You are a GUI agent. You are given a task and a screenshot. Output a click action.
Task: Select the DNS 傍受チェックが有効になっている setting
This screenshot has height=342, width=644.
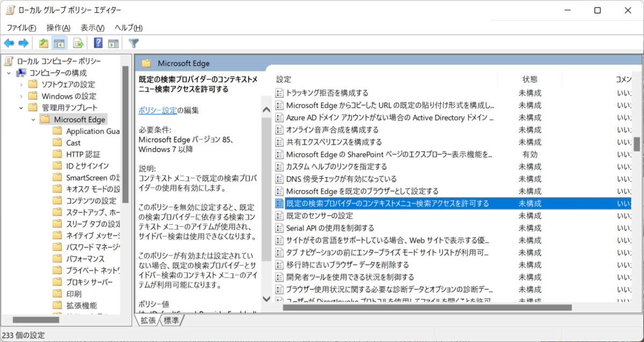click(x=341, y=179)
